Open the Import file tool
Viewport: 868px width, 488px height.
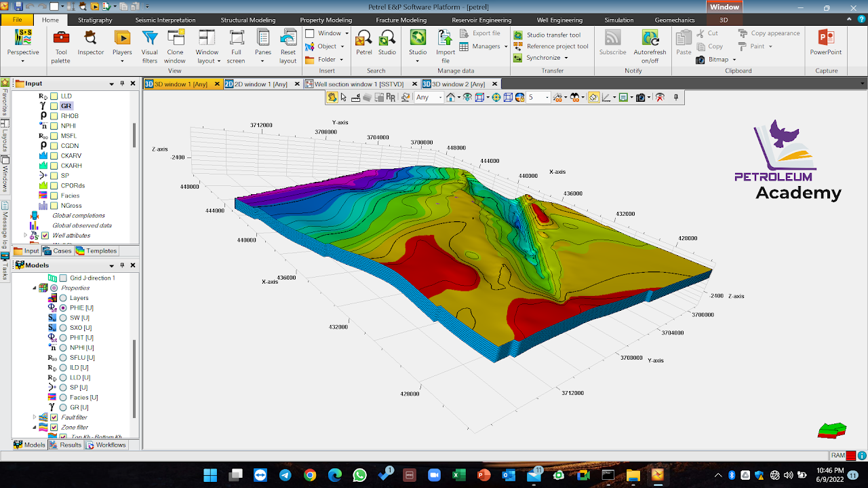click(x=446, y=46)
